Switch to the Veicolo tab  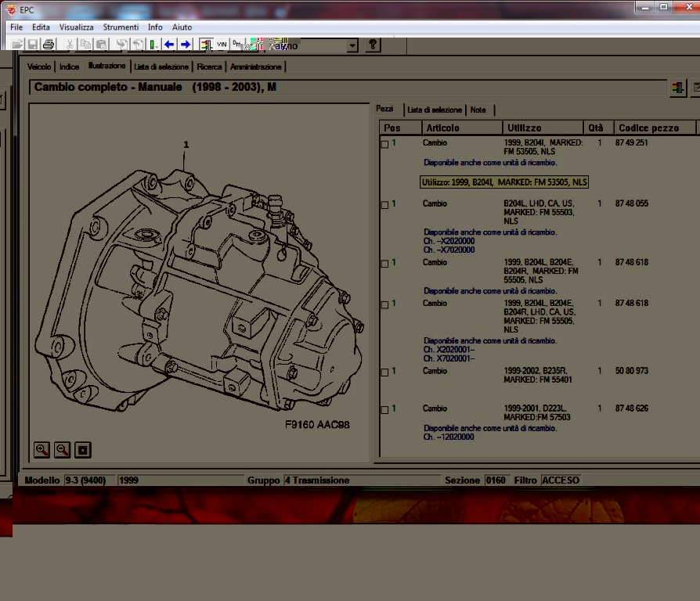[39, 67]
